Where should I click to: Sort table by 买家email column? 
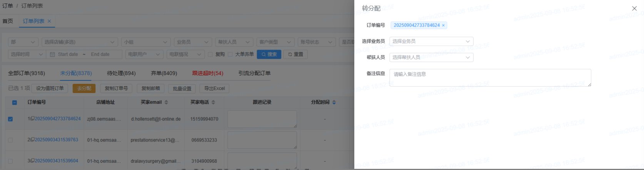pyautogui.click(x=166, y=102)
